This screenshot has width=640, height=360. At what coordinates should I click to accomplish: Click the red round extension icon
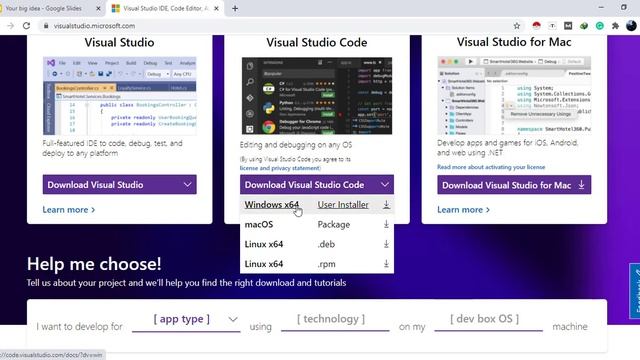pos(536,26)
